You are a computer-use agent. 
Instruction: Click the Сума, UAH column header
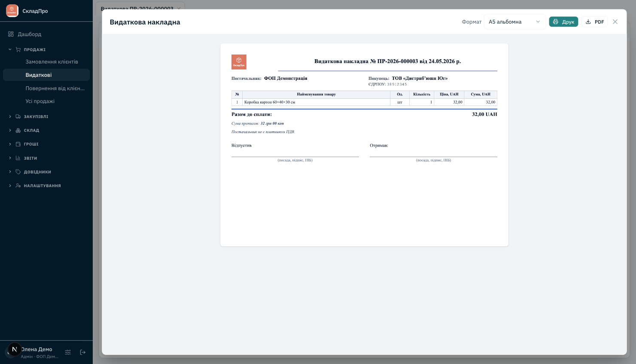[481, 94]
